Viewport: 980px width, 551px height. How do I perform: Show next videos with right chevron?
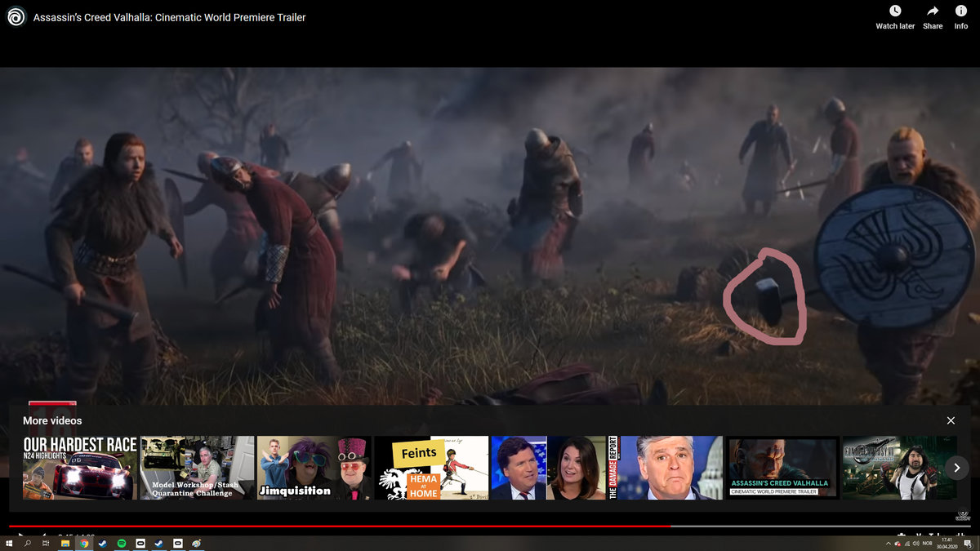956,468
